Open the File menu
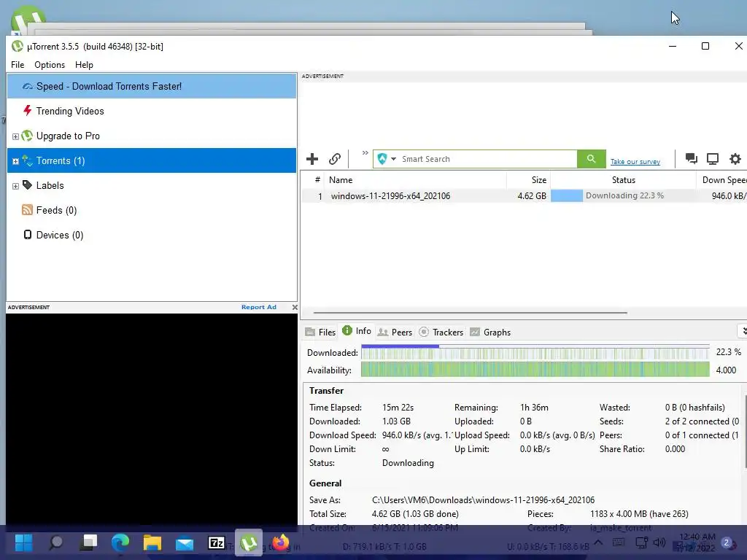This screenshot has height=560, width=747. point(18,65)
